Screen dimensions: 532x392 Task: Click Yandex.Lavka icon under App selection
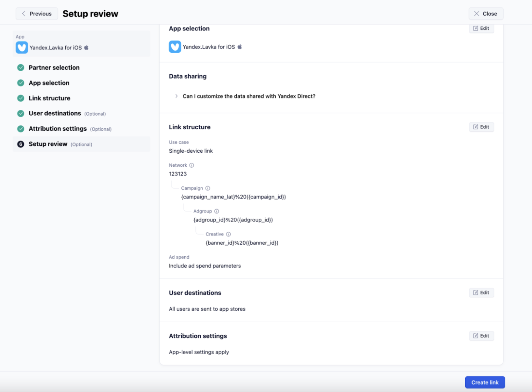click(175, 47)
